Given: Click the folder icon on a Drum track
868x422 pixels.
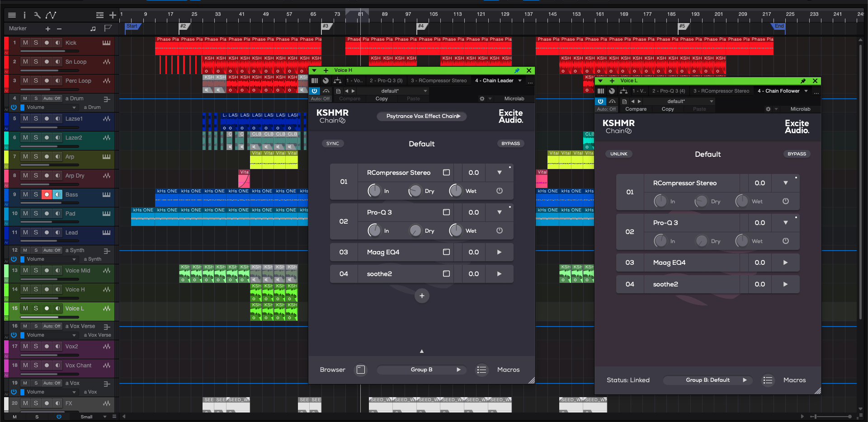Looking at the screenshot, I should click(x=107, y=99).
